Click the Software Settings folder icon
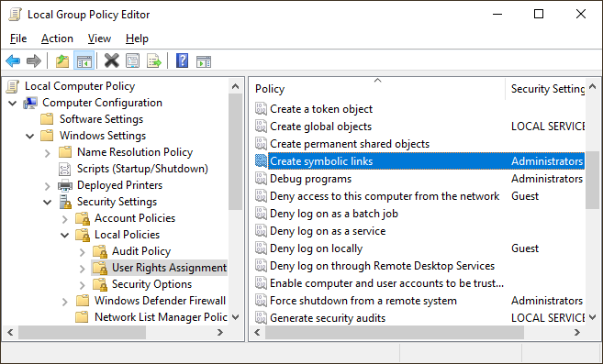This screenshot has width=603, height=364. click(x=47, y=119)
